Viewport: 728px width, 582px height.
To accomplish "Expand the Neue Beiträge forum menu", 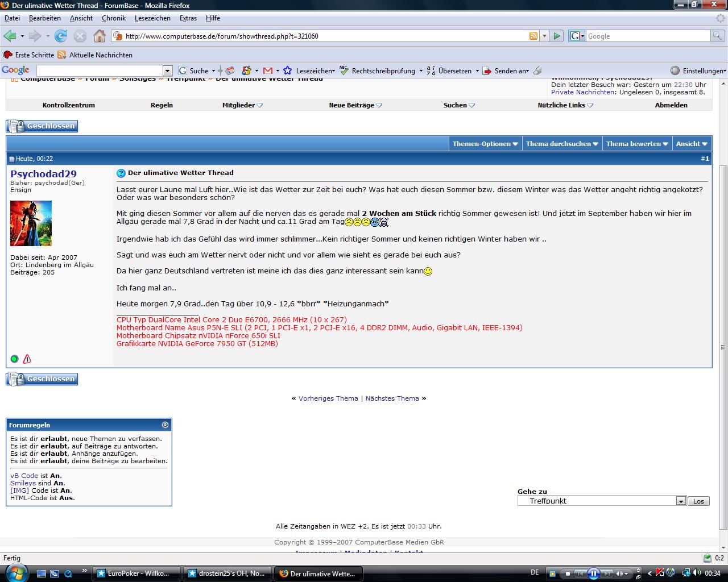I will [355, 105].
